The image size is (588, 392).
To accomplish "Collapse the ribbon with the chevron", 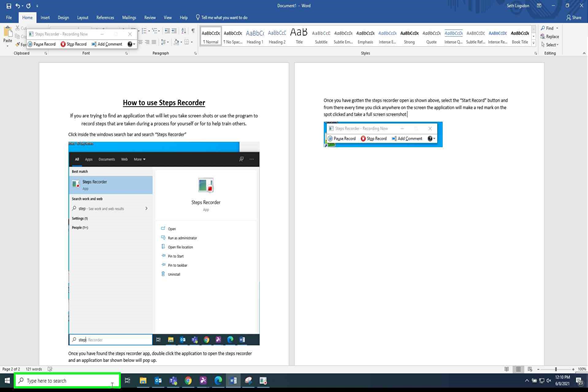I will pos(584,53).
